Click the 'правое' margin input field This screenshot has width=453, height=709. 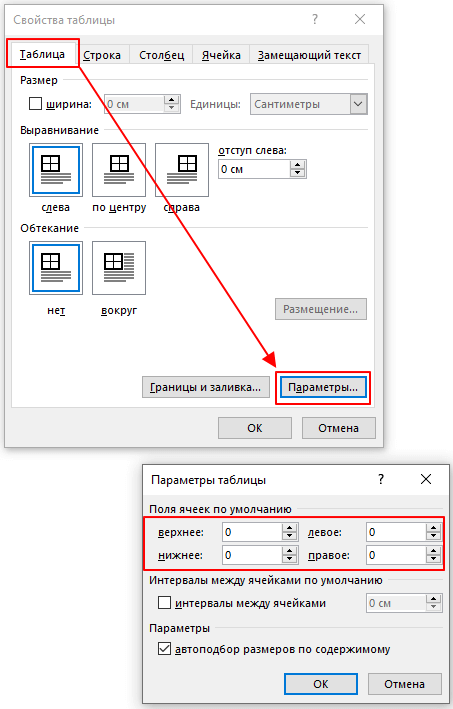pos(396,555)
